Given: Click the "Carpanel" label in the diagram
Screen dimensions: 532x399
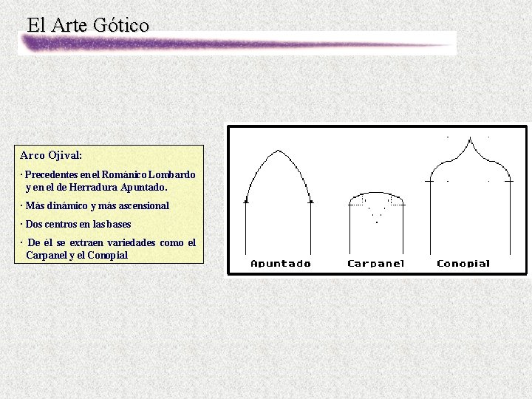Looking at the screenshot, I should pos(376,264).
